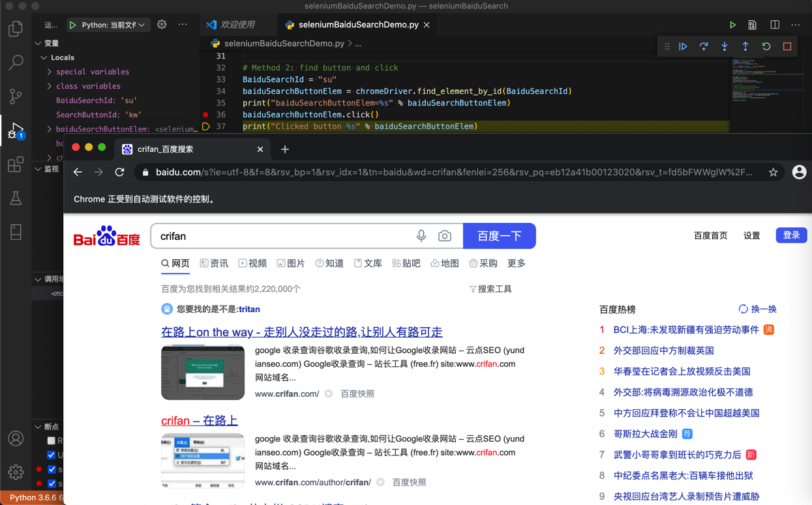The width and height of the screenshot is (812, 505).
Task: Open hot topic 外交部回应中方制裁英国
Action: pos(663,351)
